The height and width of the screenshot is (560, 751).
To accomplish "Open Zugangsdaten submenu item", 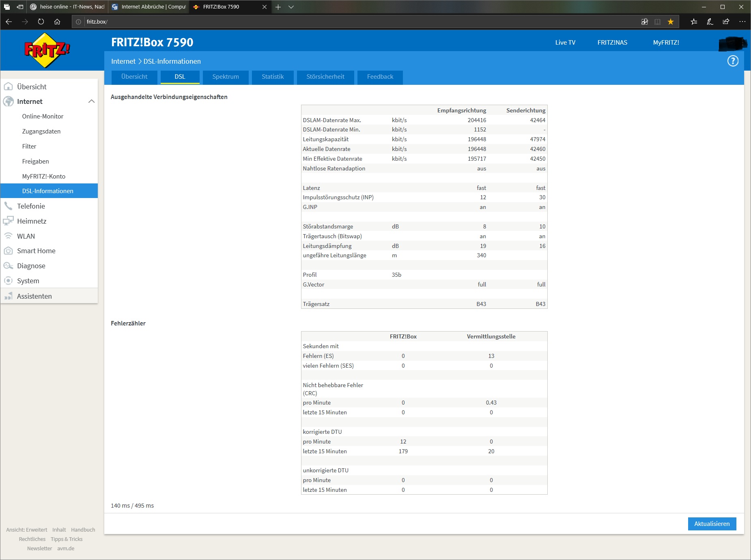I will [41, 131].
